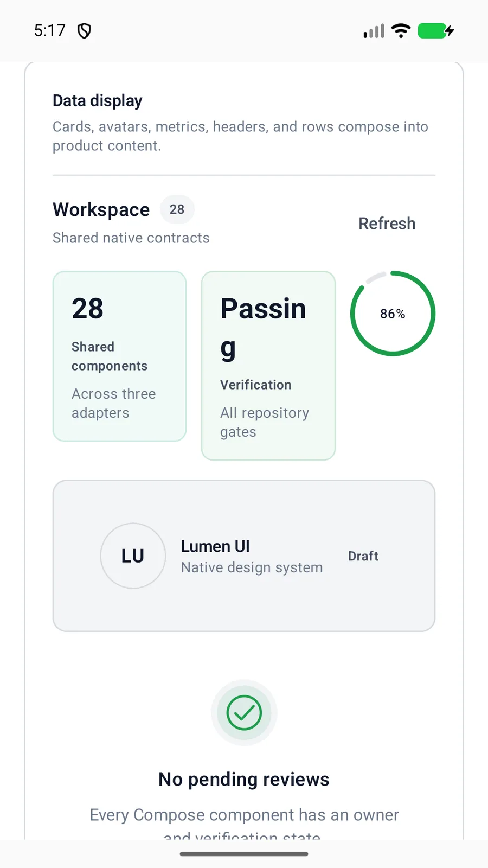
Task: Tap the No pending reviews heading
Action: (x=244, y=780)
